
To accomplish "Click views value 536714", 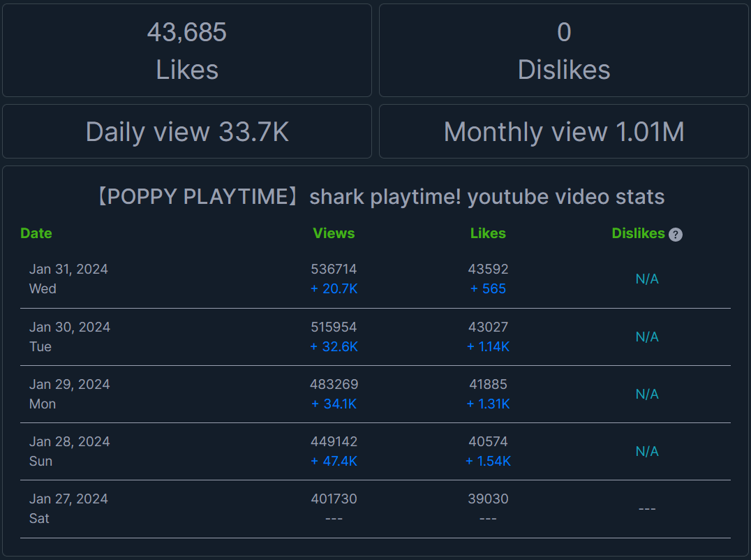I will click(x=334, y=270).
